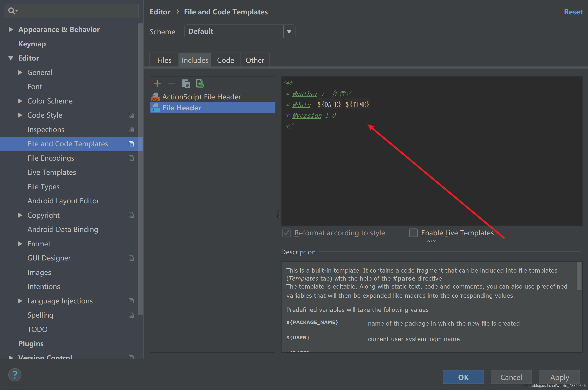The height and width of the screenshot is (390, 588).
Task: Open the Other tab
Action: (x=255, y=60)
